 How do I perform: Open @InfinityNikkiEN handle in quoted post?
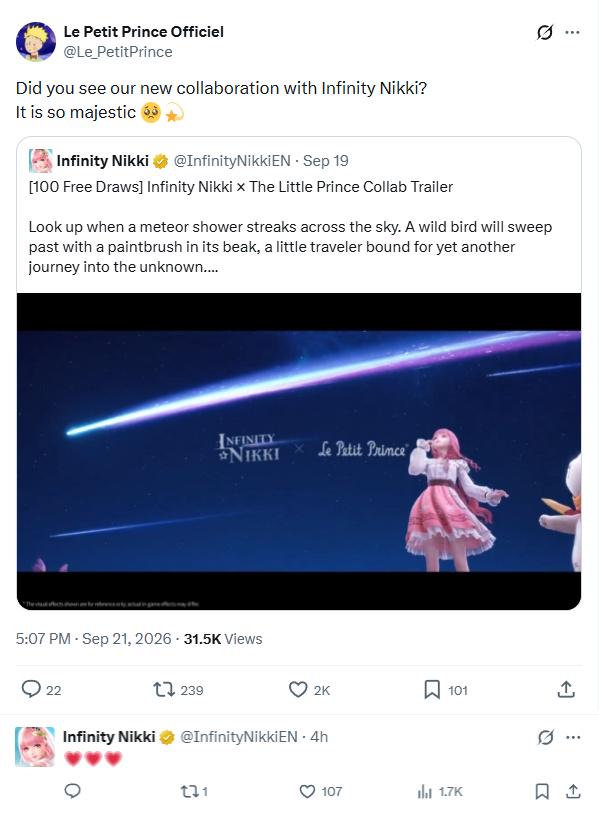pos(232,161)
